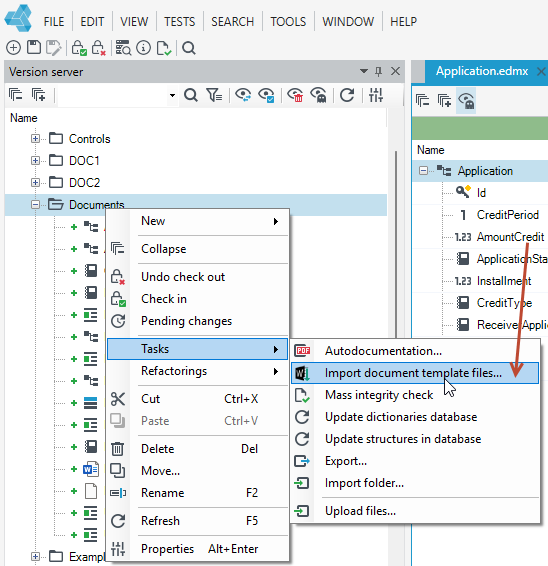Image resolution: width=548 pixels, height=566 pixels.
Task: Choose Check in from context menu
Action: 197,299
